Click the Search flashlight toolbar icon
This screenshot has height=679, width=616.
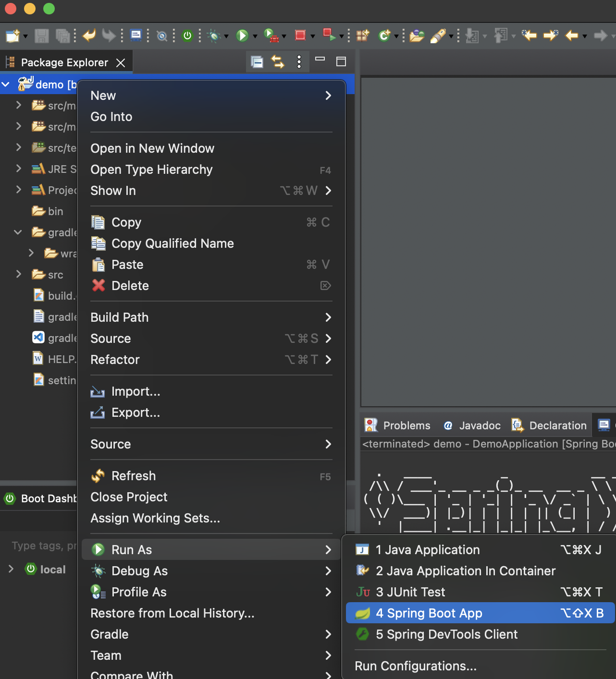438,36
